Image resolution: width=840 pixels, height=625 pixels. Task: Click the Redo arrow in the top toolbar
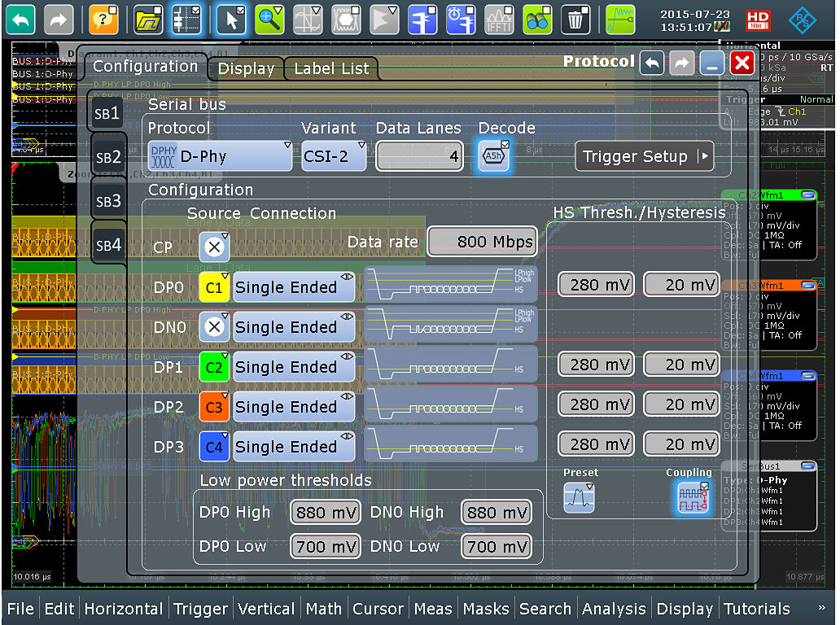59,20
